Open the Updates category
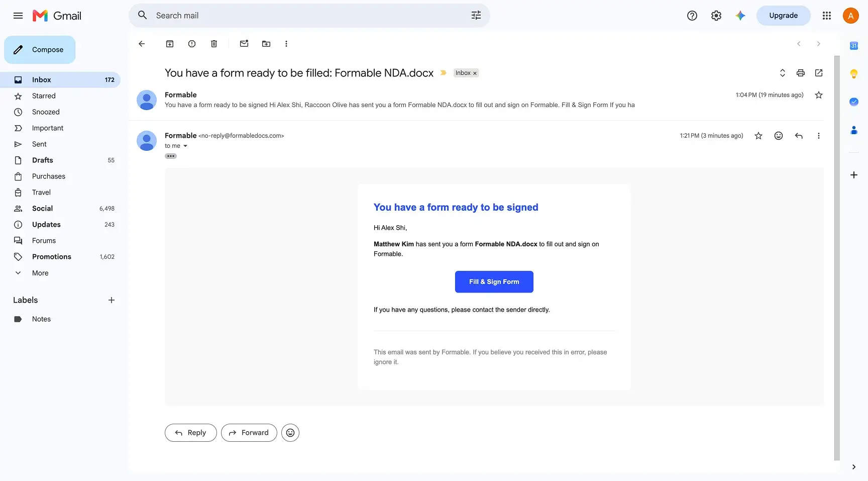The width and height of the screenshot is (868, 481). click(60, 225)
